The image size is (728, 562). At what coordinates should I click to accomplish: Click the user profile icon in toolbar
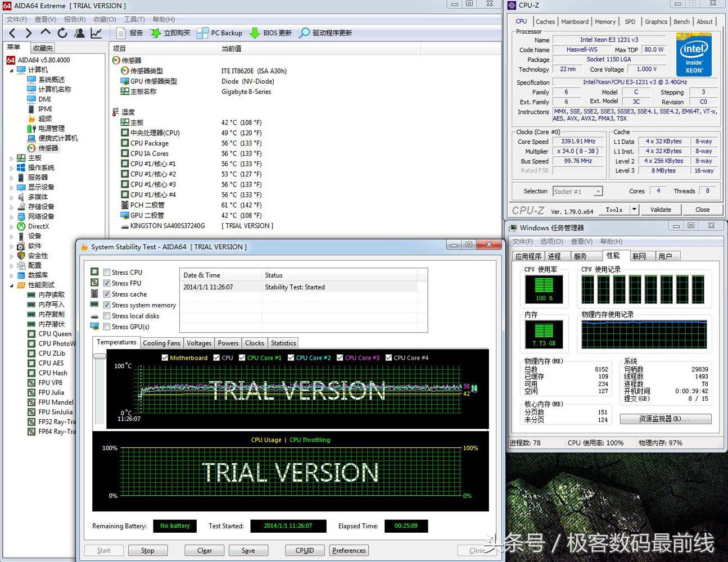click(79, 33)
